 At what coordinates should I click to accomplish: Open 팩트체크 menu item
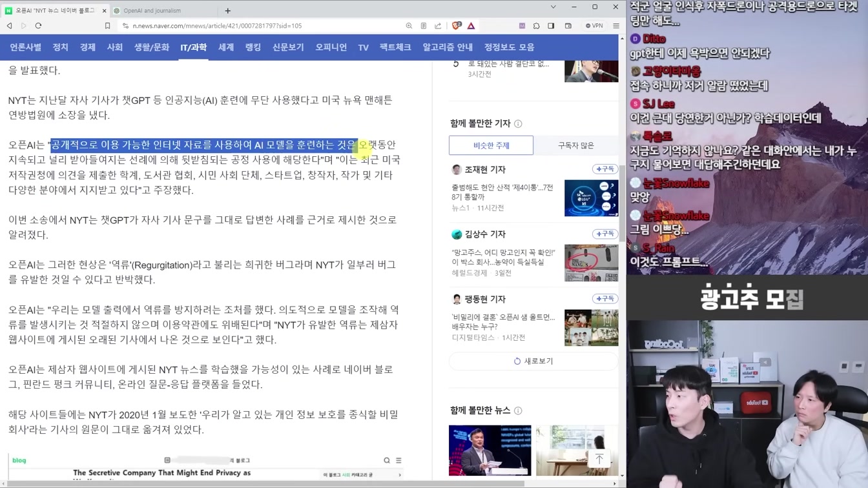(395, 47)
